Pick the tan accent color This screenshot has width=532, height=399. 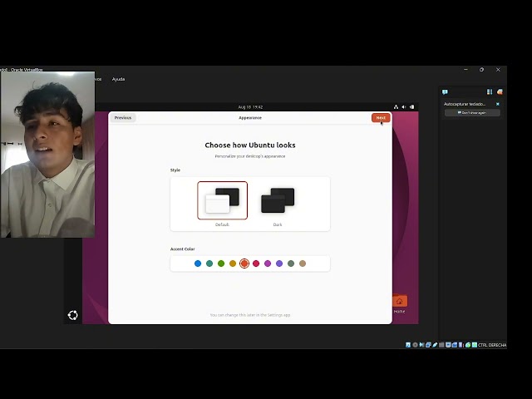click(x=303, y=264)
